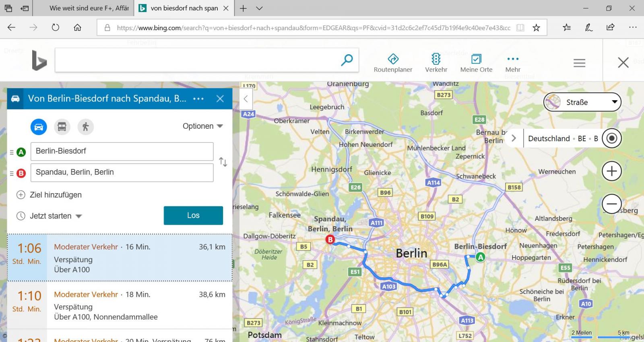Select the 1:06 route via A100

point(120,258)
